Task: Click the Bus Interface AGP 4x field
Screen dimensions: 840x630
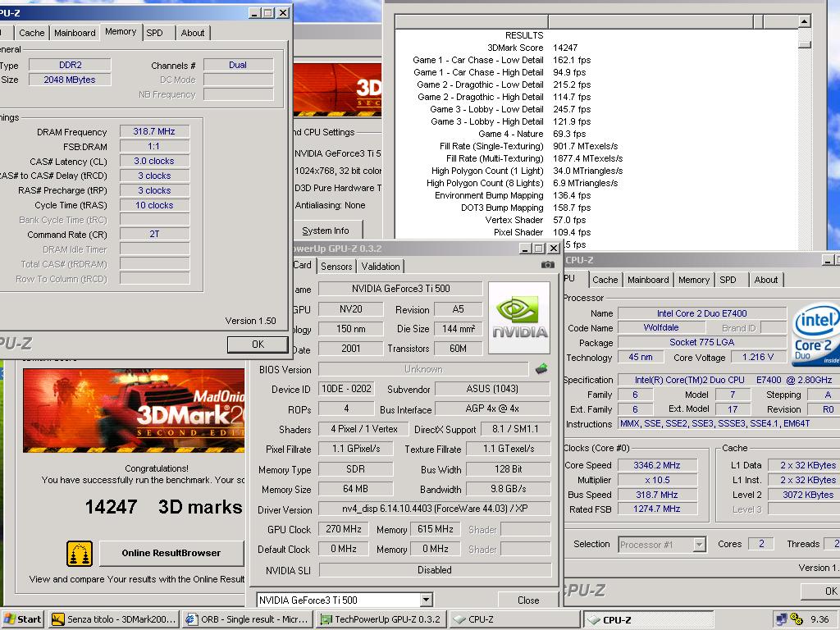Action: click(492, 409)
